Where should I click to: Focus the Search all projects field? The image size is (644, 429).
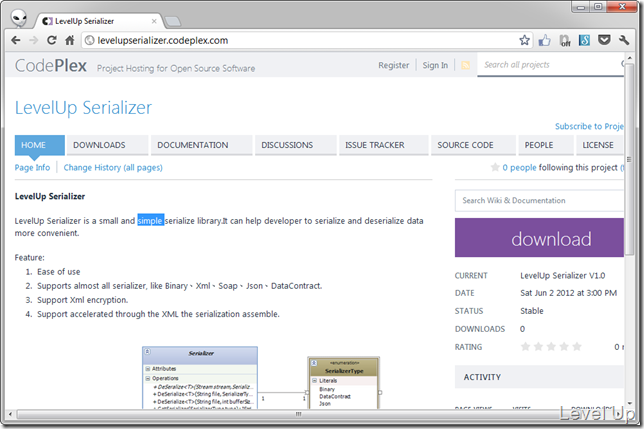coord(550,64)
